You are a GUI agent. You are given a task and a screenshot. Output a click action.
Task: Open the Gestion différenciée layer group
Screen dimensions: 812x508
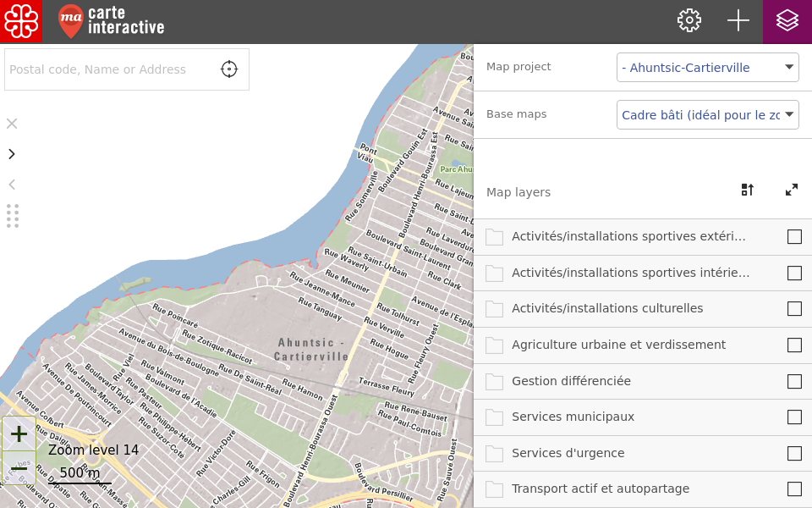click(x=494, y=382)
